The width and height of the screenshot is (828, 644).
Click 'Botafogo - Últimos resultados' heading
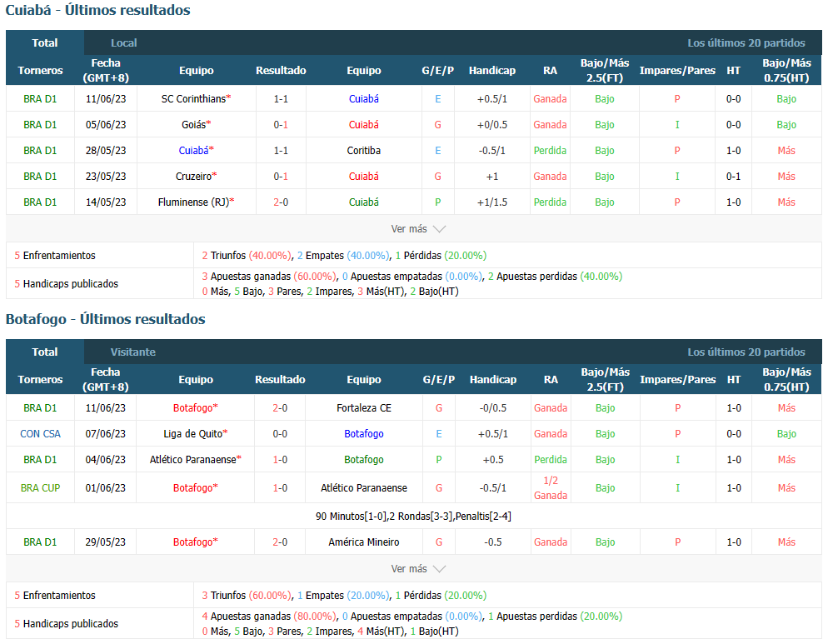tap(106, 319)
